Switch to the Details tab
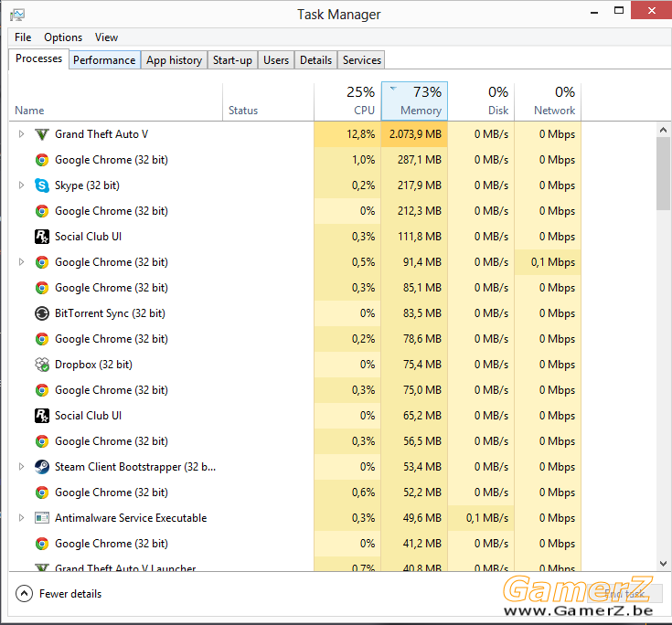The height and width of the screenshot is (625, 672). tap(315, 60)
